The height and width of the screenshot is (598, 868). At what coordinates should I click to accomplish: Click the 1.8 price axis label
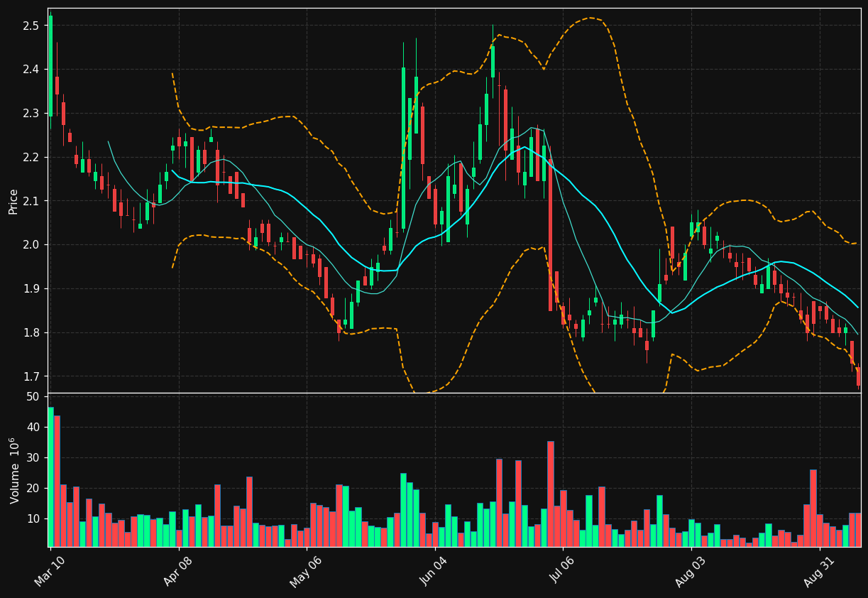(x=32, y=333)
